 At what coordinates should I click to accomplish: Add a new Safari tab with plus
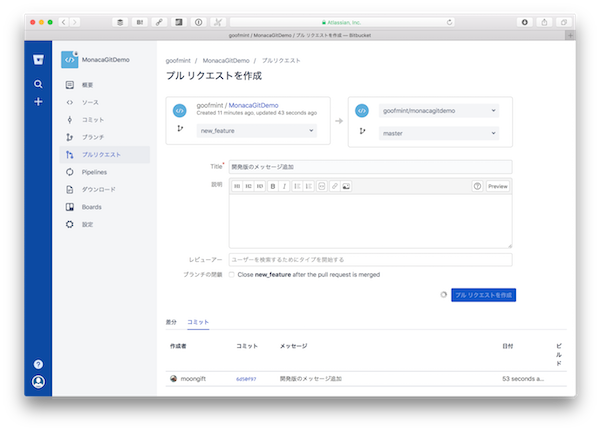(570, 35)
